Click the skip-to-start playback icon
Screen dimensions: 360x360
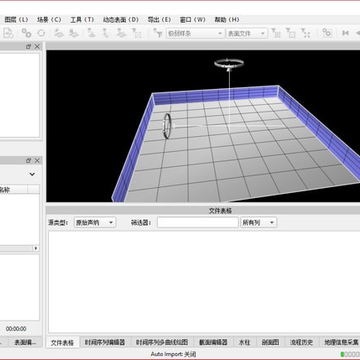[346, 33]
